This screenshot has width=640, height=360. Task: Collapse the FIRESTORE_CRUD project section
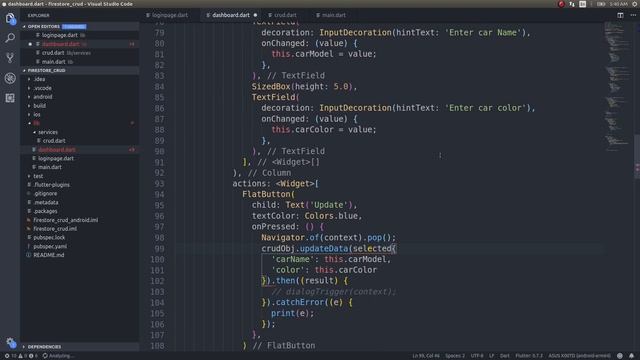(80, 71)
